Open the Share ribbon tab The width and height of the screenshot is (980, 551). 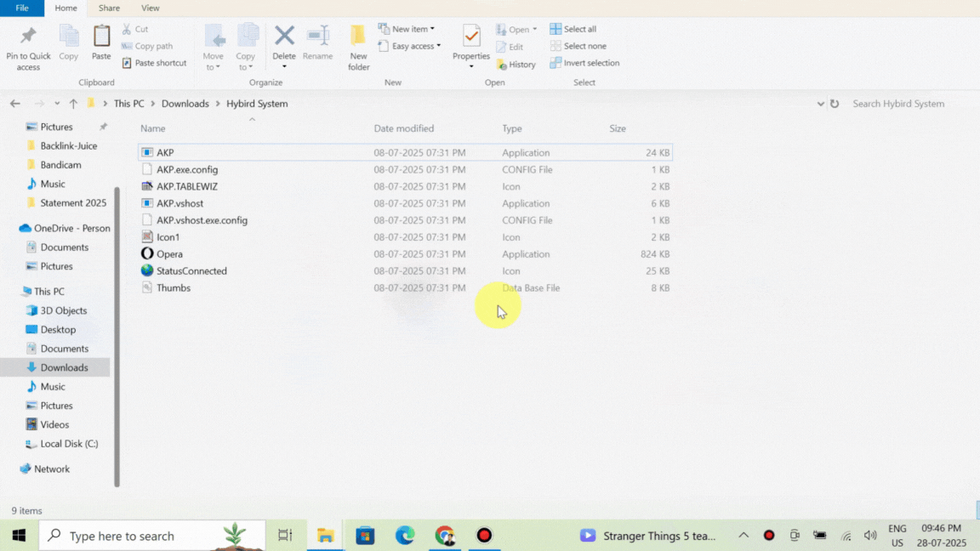point(109,8)
